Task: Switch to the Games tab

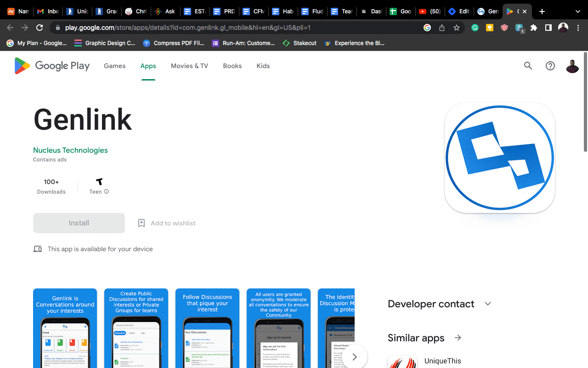Action: coord(114,66)
